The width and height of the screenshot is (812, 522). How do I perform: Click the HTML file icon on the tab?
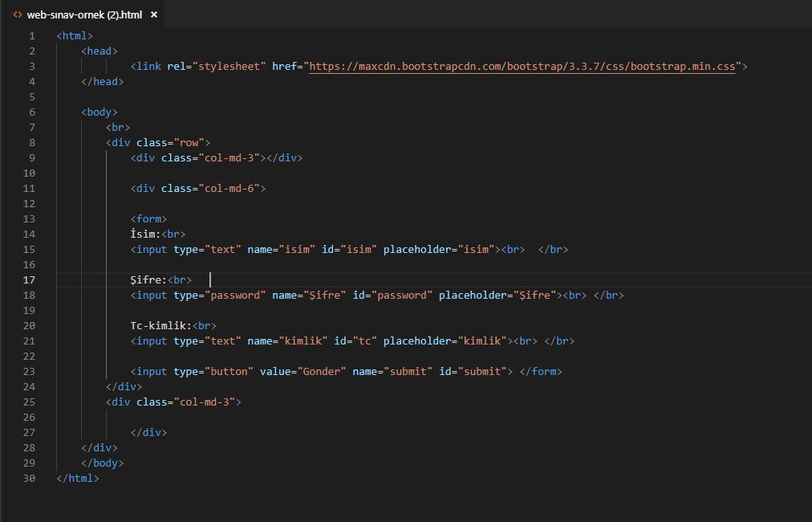[x=18, y=14]
